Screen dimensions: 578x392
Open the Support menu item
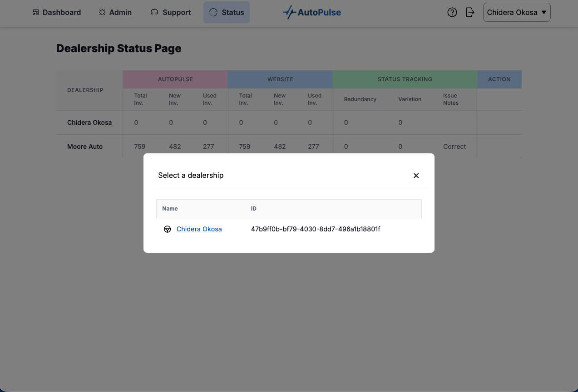(177, 13)
